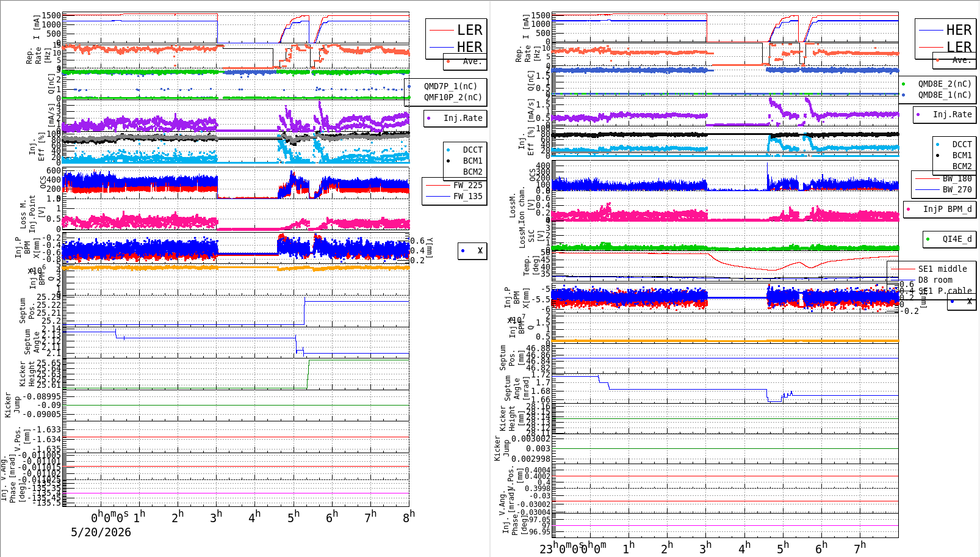The height and width of the screenshot is (557, 980).
Task: Click the 7h tick on right time axis
Action: click(860, 548)
